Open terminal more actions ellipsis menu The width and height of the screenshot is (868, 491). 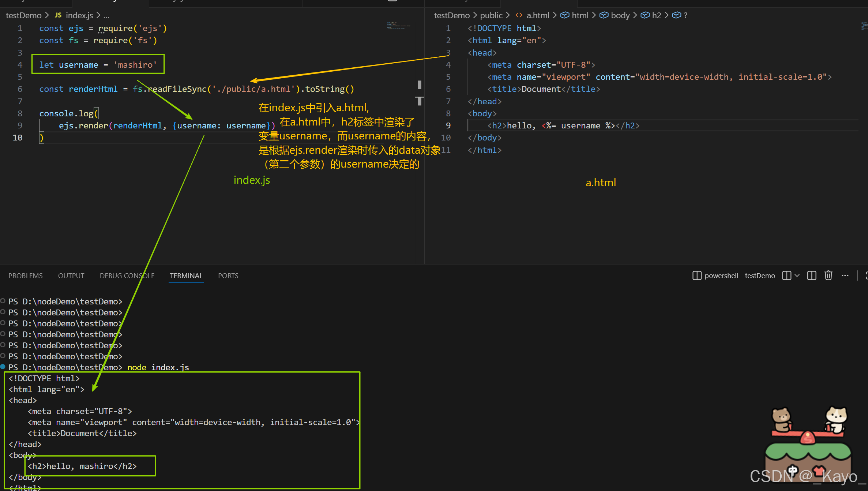(x=845, y=276)
